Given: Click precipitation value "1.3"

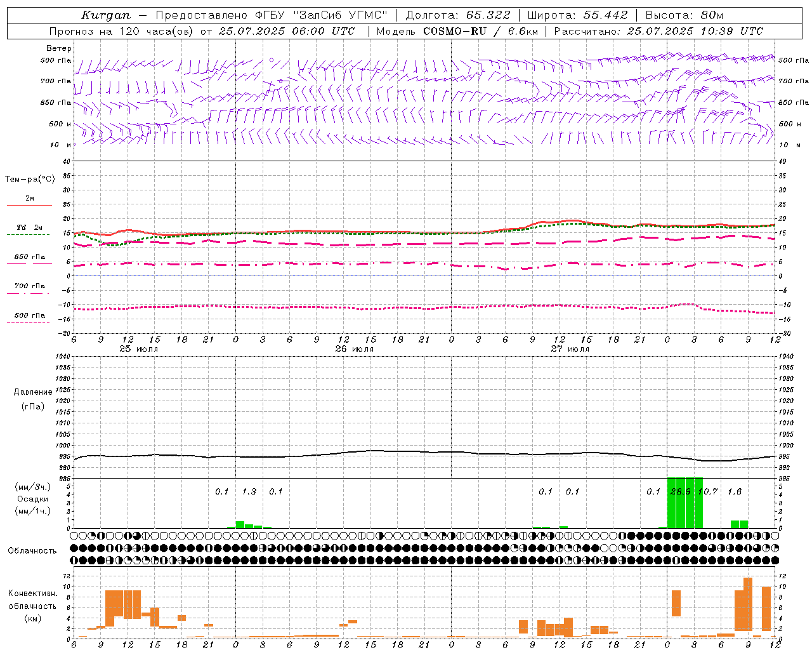Looking at the screenshot, I should 249,492.
